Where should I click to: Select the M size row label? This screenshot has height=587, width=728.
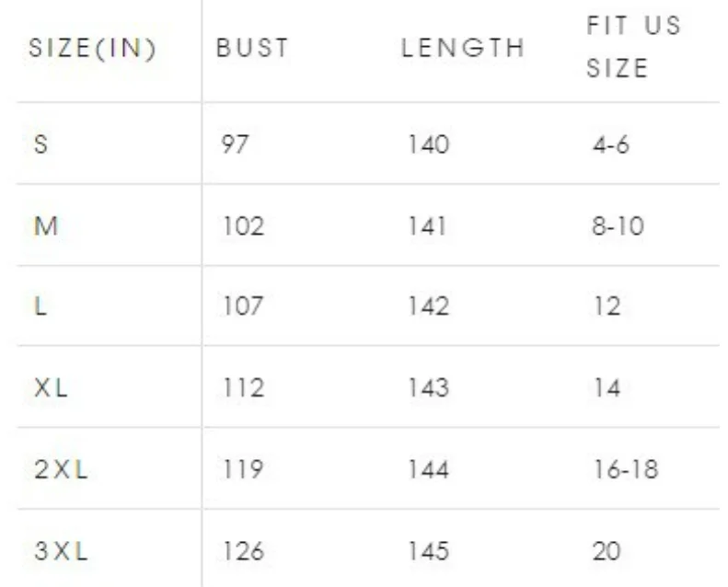pyautogui.click(x=46, y=226)
